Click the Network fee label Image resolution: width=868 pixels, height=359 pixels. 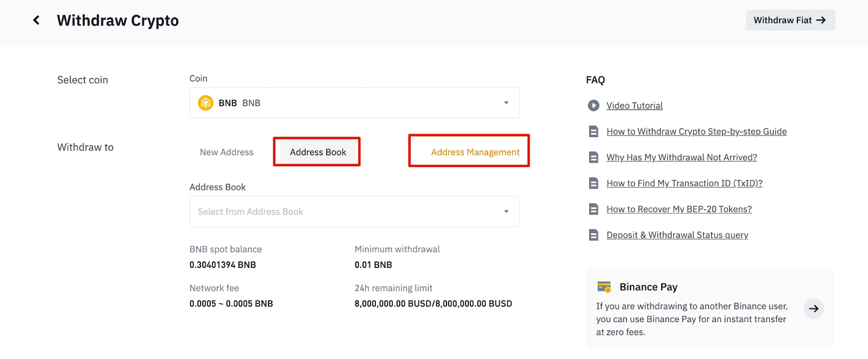(x=214, y=289)
